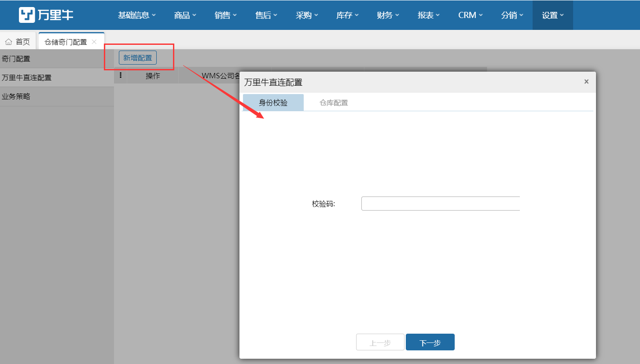
Task: Switch to the 仓库配置 dialog tab
Action: (334, 102)
